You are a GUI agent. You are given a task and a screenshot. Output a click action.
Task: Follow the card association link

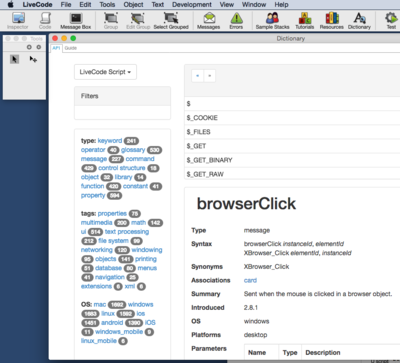(250, 280)
